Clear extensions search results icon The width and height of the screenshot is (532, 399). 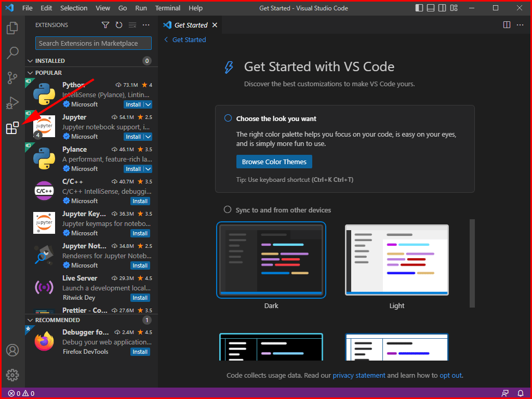(x=132, y=25)
